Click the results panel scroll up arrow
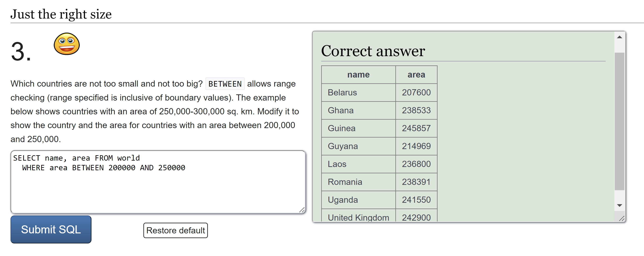644x256 pixels. pyautogui.click(x=619, y=37)
